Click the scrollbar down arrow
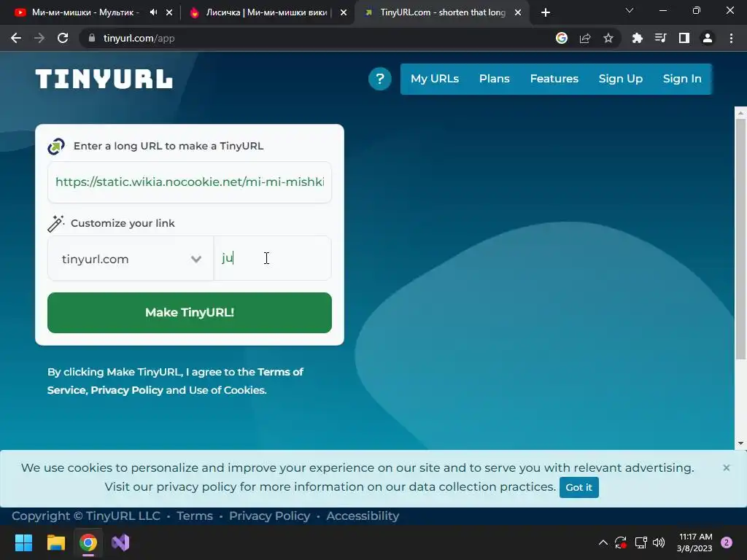747x560 pixels. click(740, 443)
